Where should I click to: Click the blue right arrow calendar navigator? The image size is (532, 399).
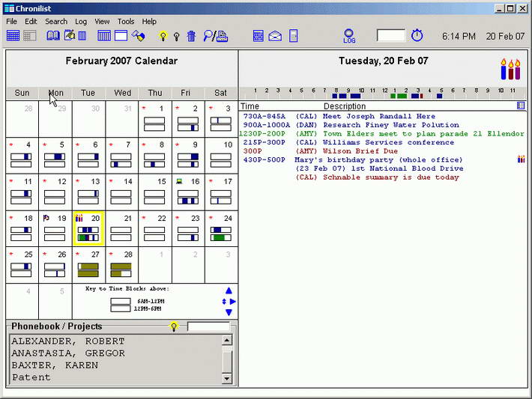click(x=233, y=302)
